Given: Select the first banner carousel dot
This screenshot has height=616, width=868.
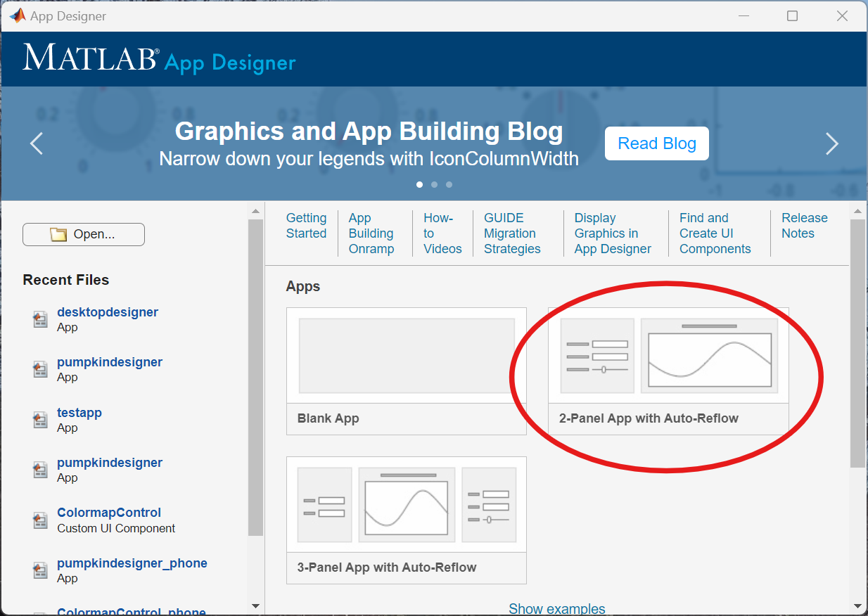Looking at the screenshot, I should pyautogui.click(x=420, y=185).
